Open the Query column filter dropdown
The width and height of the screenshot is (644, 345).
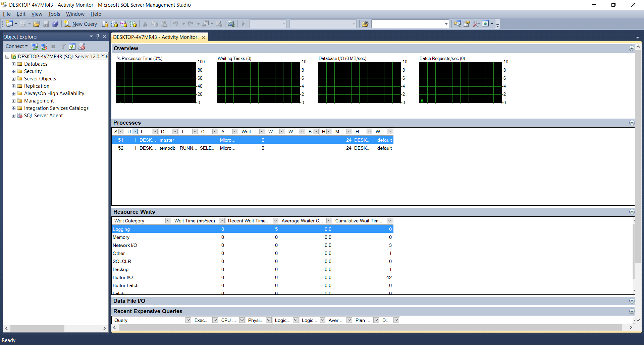188,320
